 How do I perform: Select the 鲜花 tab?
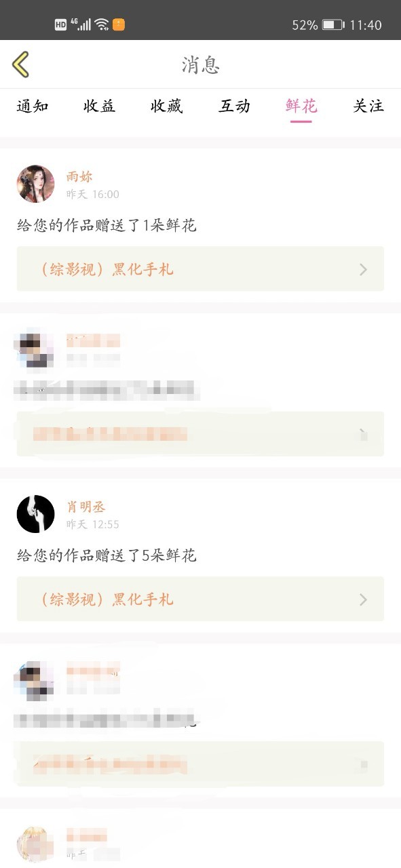[x=301, y=106]
